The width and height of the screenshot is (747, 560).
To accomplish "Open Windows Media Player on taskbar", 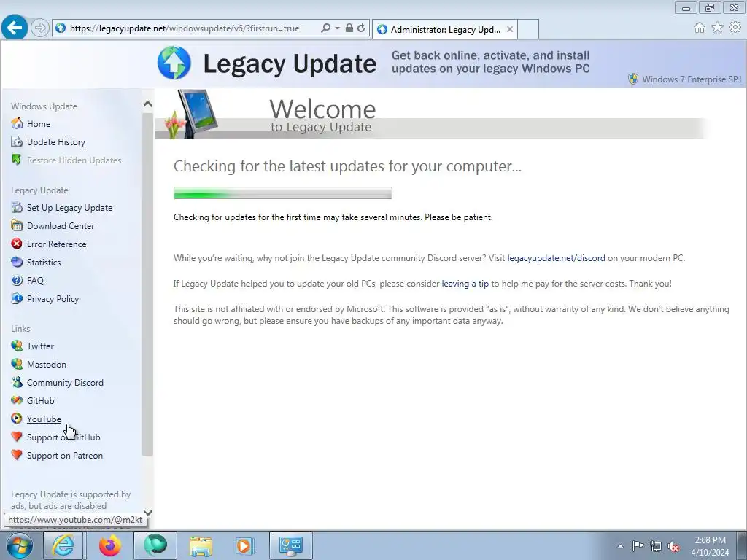I will click(245, 545).
